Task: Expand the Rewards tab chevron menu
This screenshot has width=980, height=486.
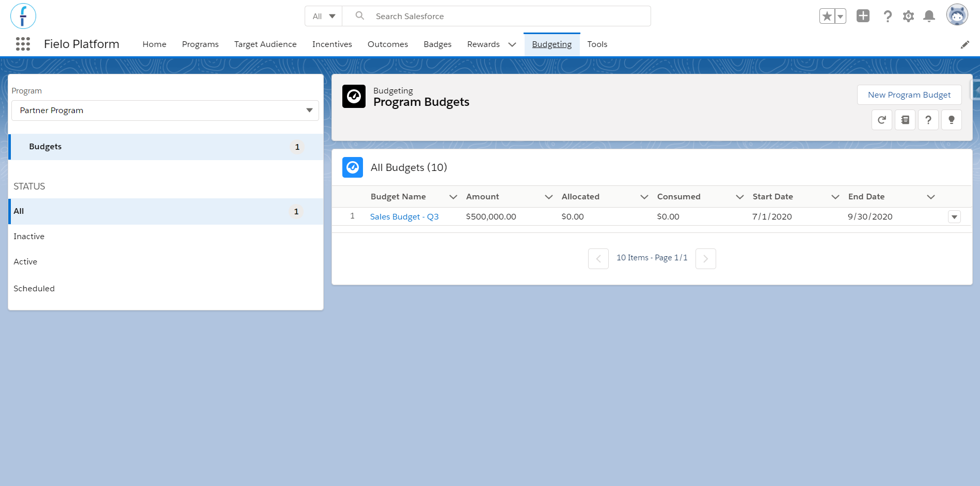Action: [512, 44]
